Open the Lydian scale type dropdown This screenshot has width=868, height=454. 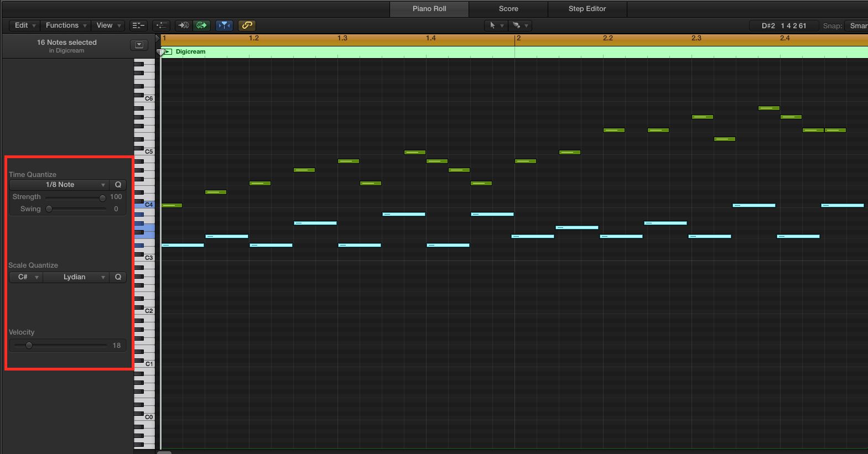(76, 277)
